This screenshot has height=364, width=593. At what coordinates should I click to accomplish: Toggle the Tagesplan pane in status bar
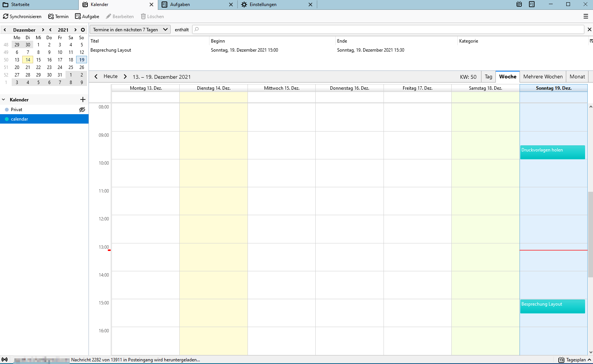click(575, 360)
